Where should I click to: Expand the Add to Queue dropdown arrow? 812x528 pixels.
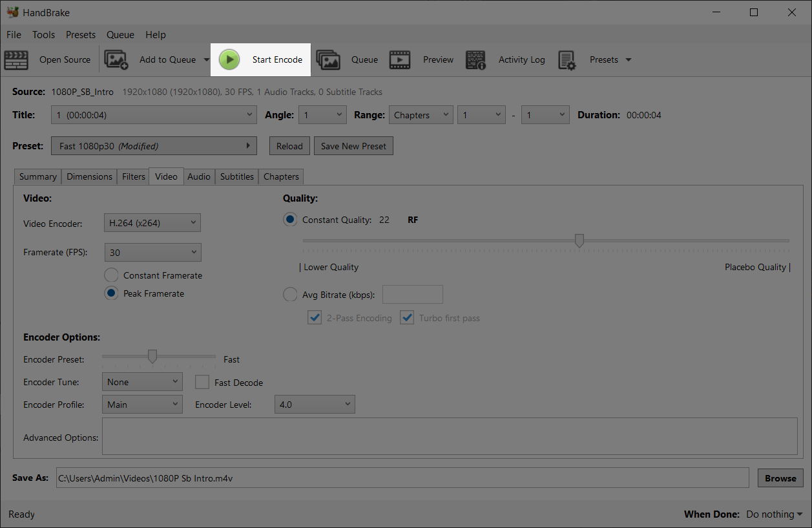207,59
